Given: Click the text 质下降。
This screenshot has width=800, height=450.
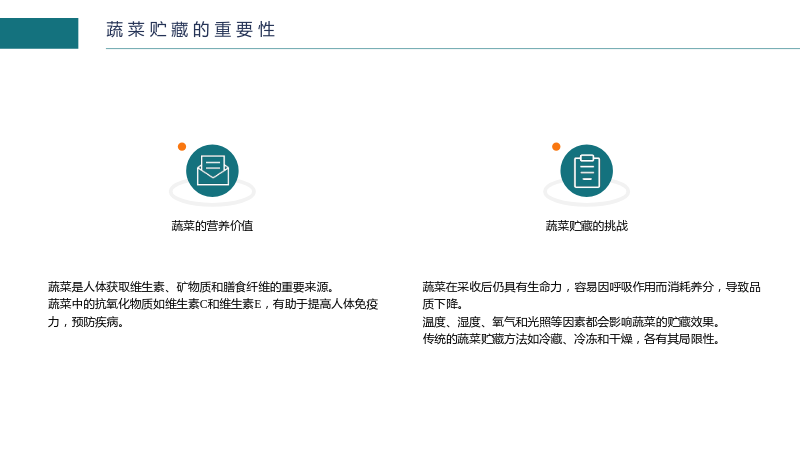Looking at the screenshot, I should click(x=442, y=304).
